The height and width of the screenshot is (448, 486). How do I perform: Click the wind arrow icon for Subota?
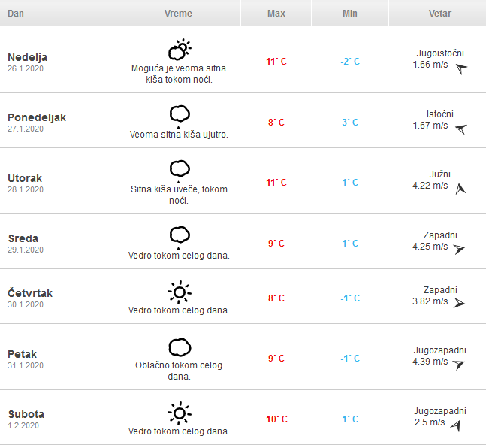click(455, 425)
